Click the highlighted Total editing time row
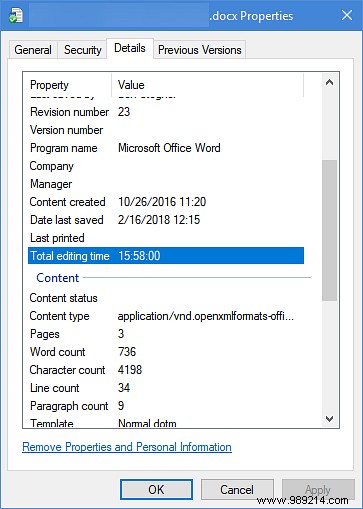The width and height of the screenshot is (363, 509). pos(166,256)
